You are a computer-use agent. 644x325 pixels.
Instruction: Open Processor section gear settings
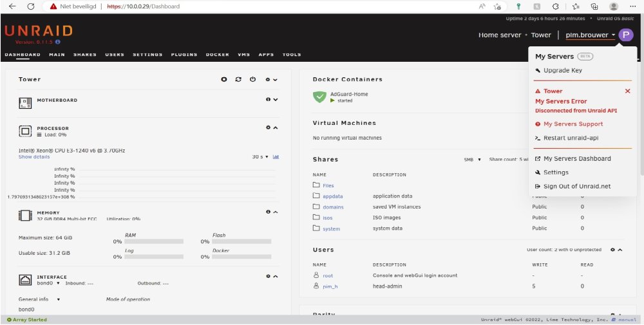click(x=268, y=127)
